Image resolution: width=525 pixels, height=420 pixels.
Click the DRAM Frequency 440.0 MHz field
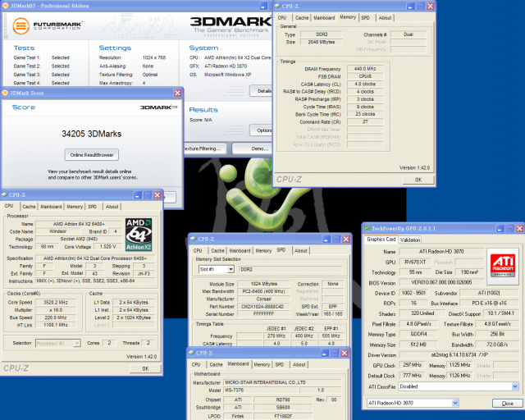pyautogui.click(x=365, y=69)
